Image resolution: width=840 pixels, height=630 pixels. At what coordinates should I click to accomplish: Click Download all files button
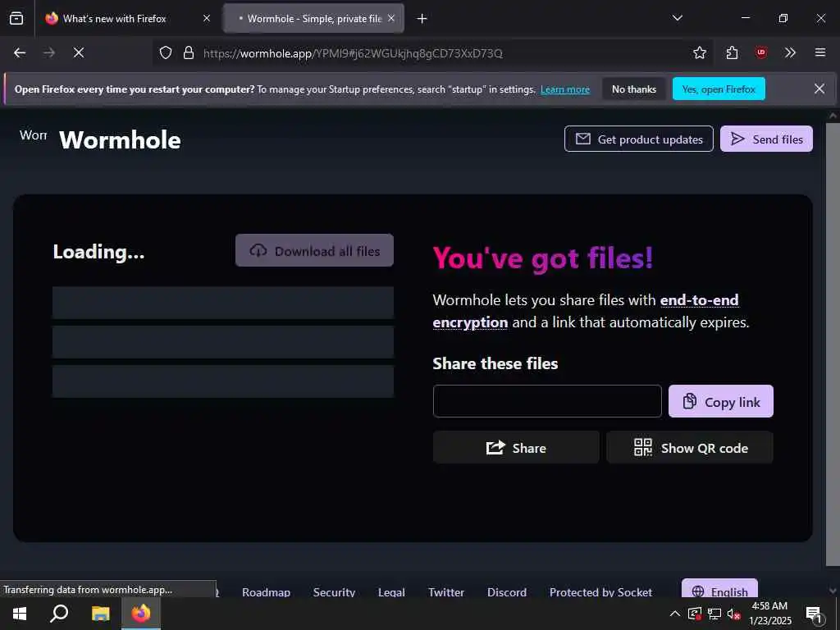(314, 251)
